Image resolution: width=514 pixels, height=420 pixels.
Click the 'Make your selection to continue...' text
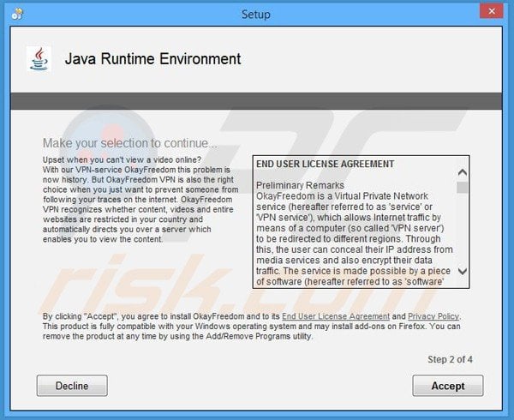(130, 143)
